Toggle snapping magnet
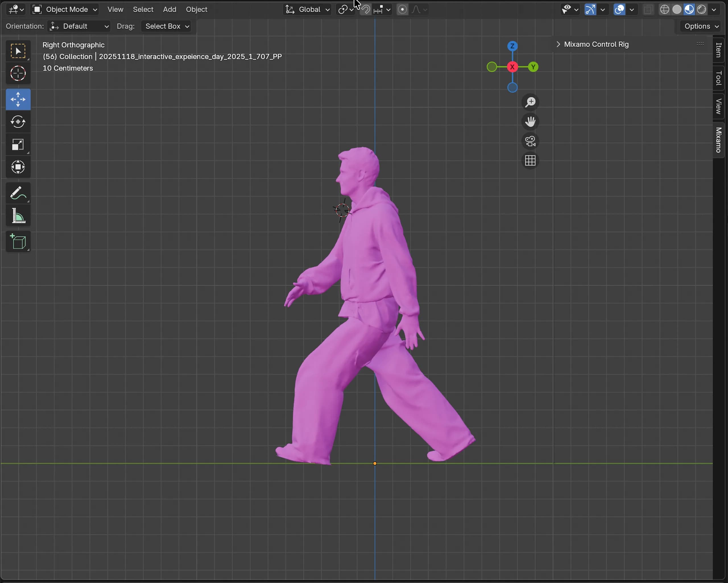 [365, 9]
